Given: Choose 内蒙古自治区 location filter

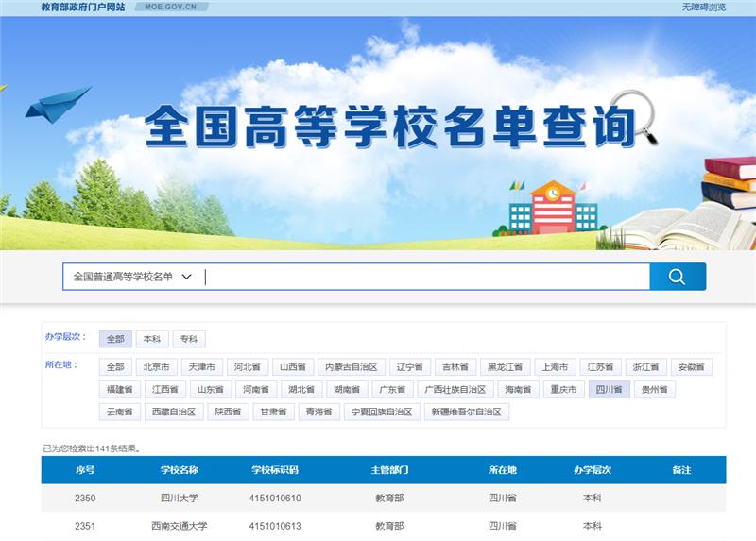Looking at the screenshot, I should (x=352, y=367).
